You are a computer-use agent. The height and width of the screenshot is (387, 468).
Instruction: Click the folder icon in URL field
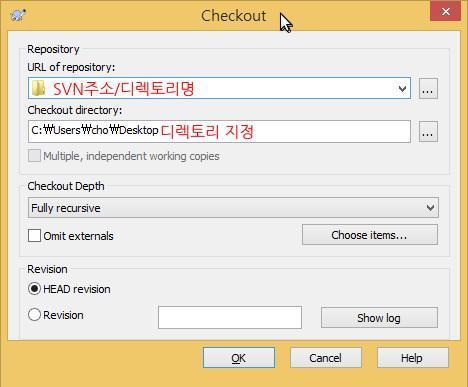(x=38, y=88)
